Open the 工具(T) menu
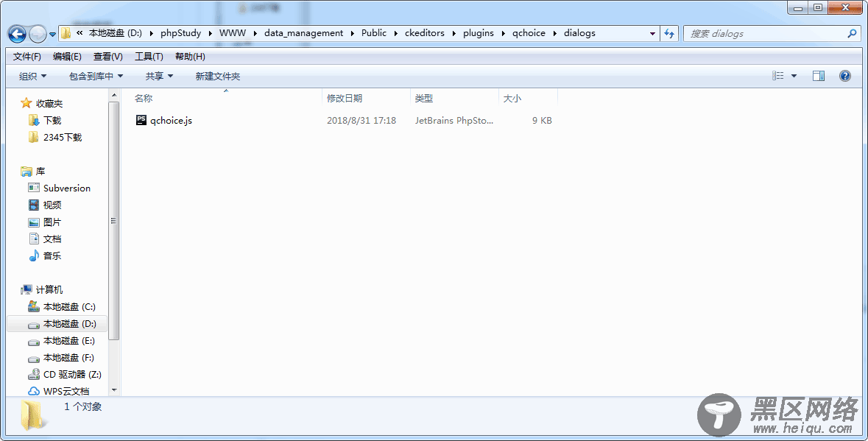Screen dimensions: 868x441 pos(149,57)
